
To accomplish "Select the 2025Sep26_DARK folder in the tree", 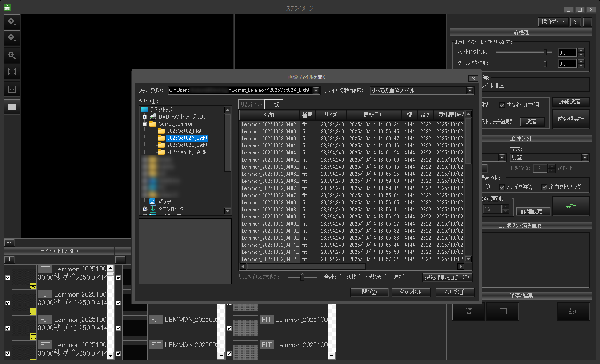I will [187, 152].
